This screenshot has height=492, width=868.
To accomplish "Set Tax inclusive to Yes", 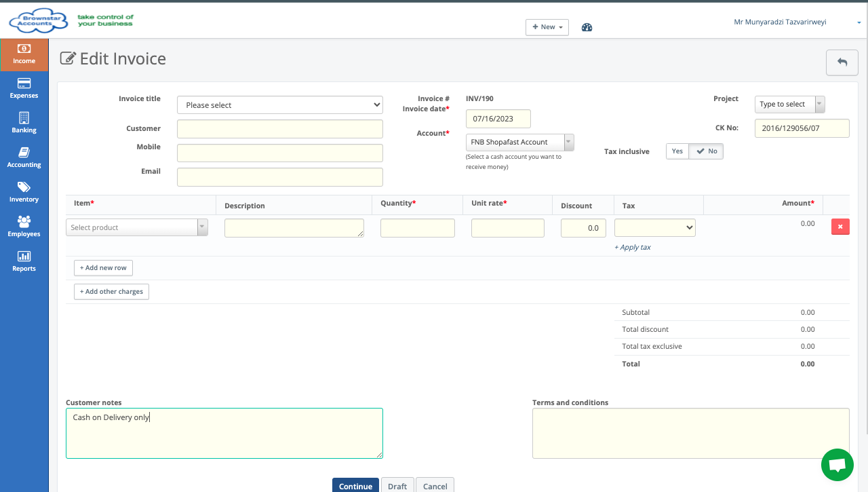I will [x=677, y=151].
